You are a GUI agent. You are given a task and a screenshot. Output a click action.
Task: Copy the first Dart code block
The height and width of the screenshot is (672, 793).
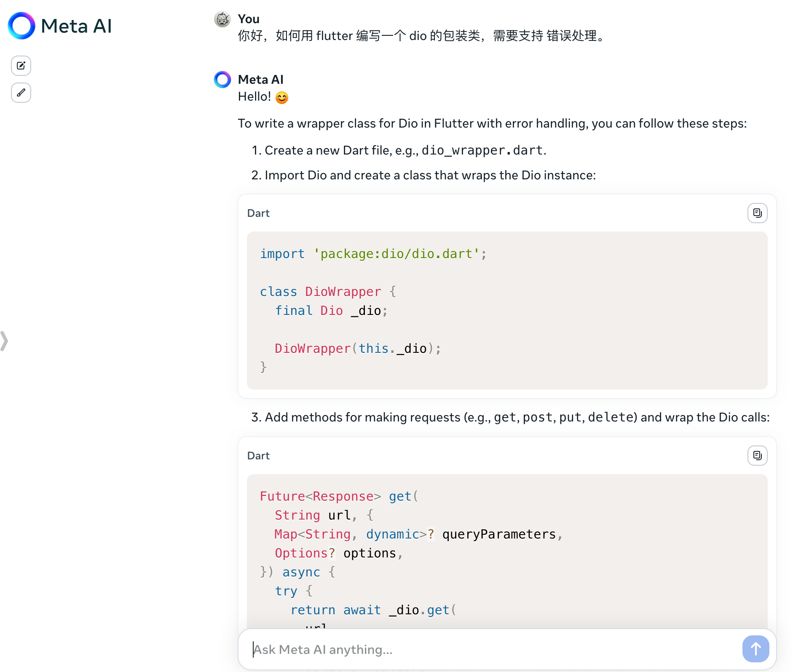[757, 213]
